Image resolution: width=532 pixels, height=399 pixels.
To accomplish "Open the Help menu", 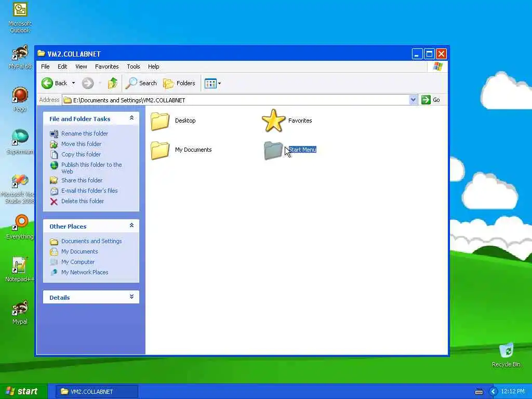I will (x=153, y=66).
